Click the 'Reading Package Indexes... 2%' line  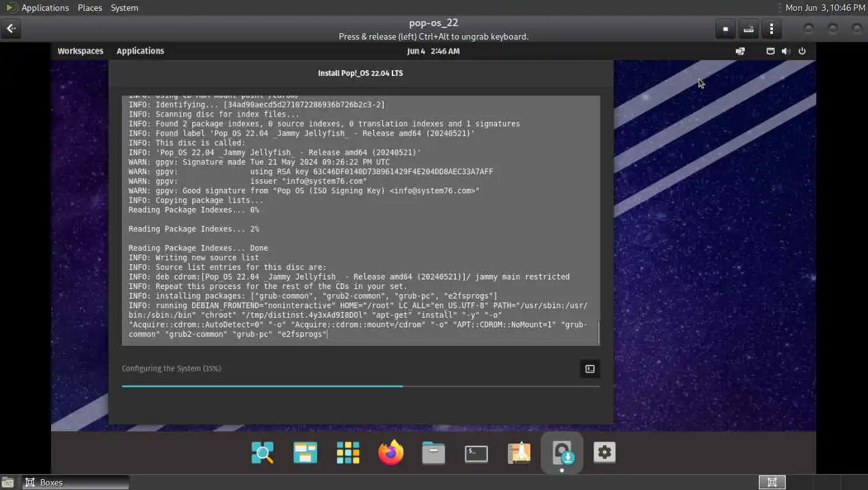coord(193,229)
